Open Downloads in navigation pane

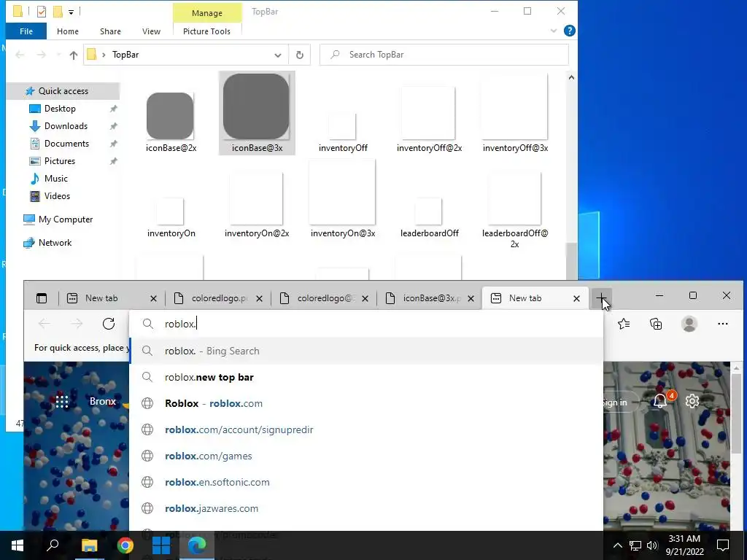click(x=66, y=126)
